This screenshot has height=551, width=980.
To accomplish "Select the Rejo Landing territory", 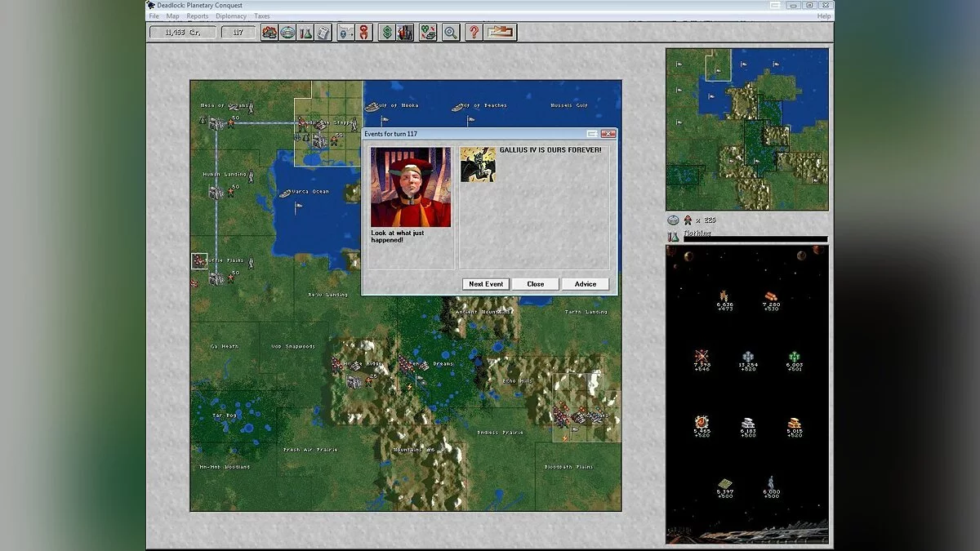I will (x=327, y=295).
